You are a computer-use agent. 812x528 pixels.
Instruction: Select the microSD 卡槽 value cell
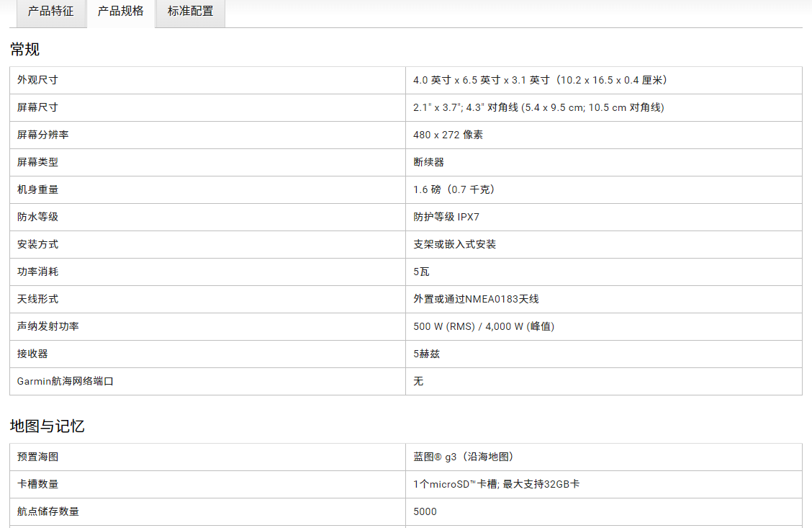pos(496,484)
